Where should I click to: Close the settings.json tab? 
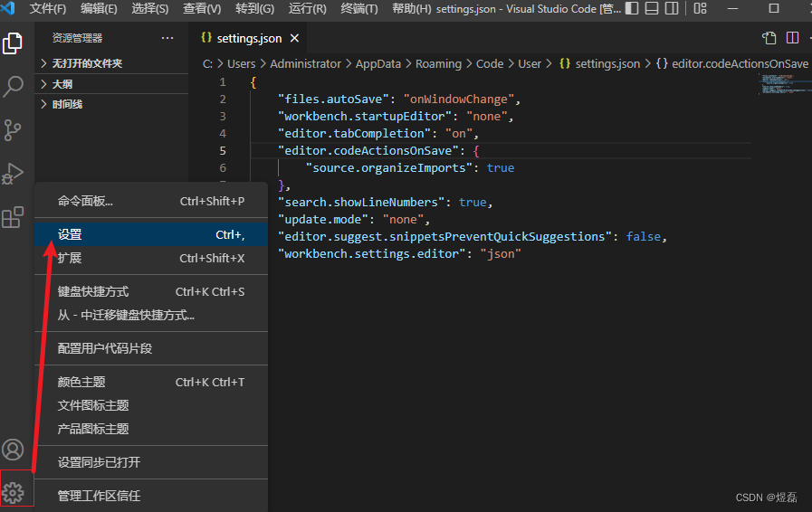click(295, 38)
